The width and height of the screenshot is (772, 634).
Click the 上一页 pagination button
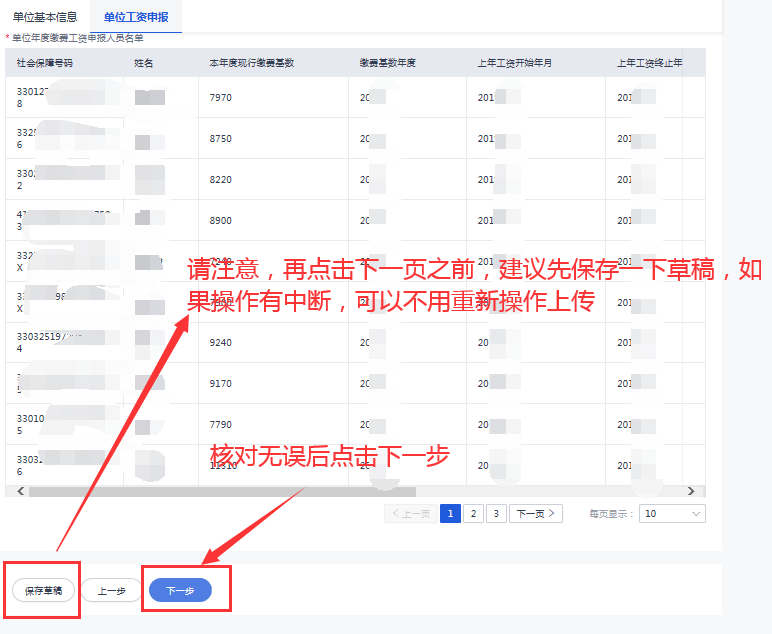pyautogui.click(x=410, y=514)
